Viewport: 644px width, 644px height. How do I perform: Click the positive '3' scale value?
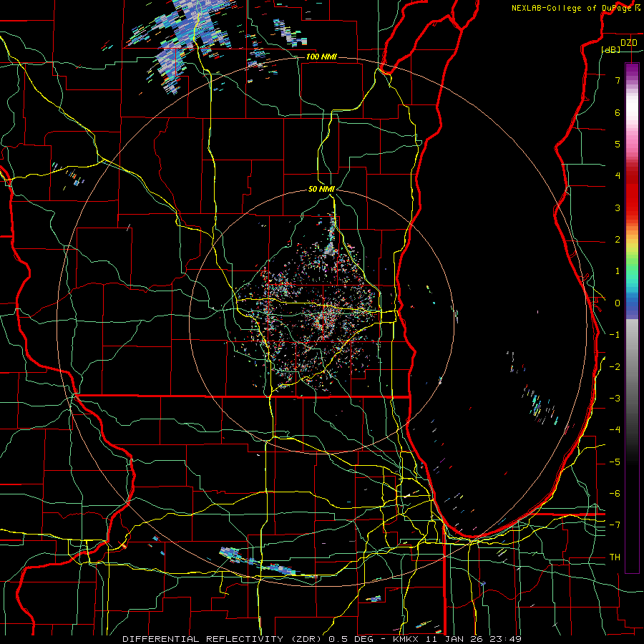[618, 208]
